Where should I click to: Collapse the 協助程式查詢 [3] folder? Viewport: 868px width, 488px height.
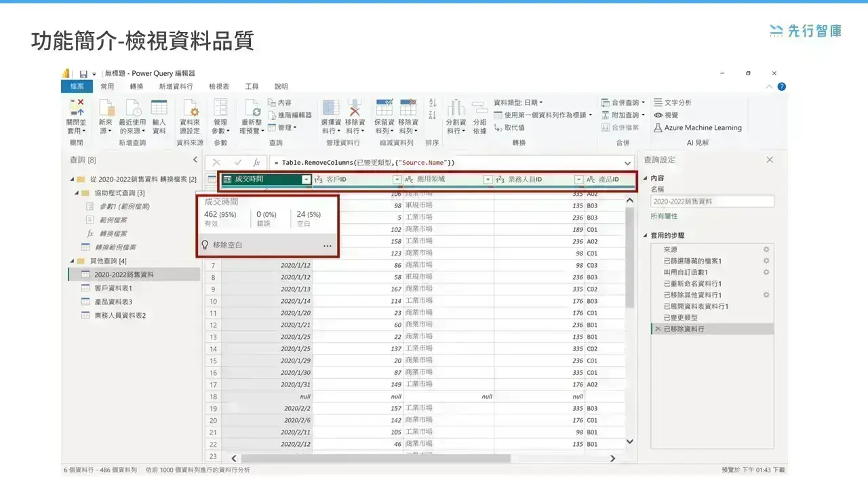pos(77,193)
